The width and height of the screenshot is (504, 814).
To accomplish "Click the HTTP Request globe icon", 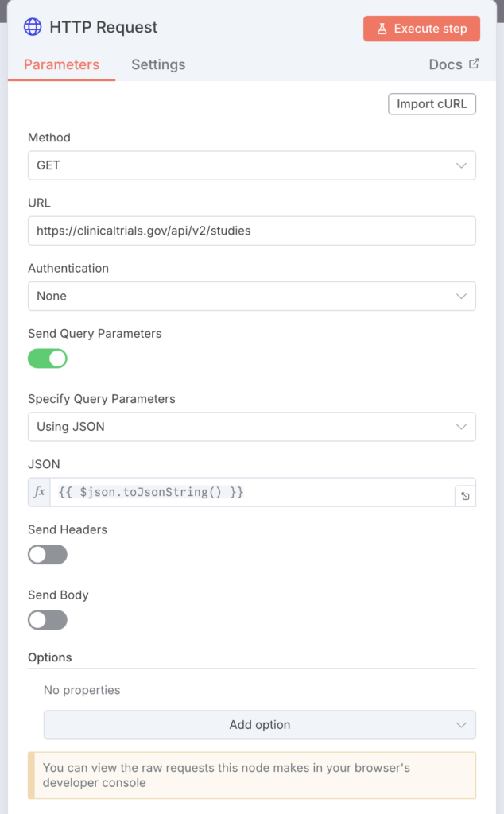I will pos(33,27).
